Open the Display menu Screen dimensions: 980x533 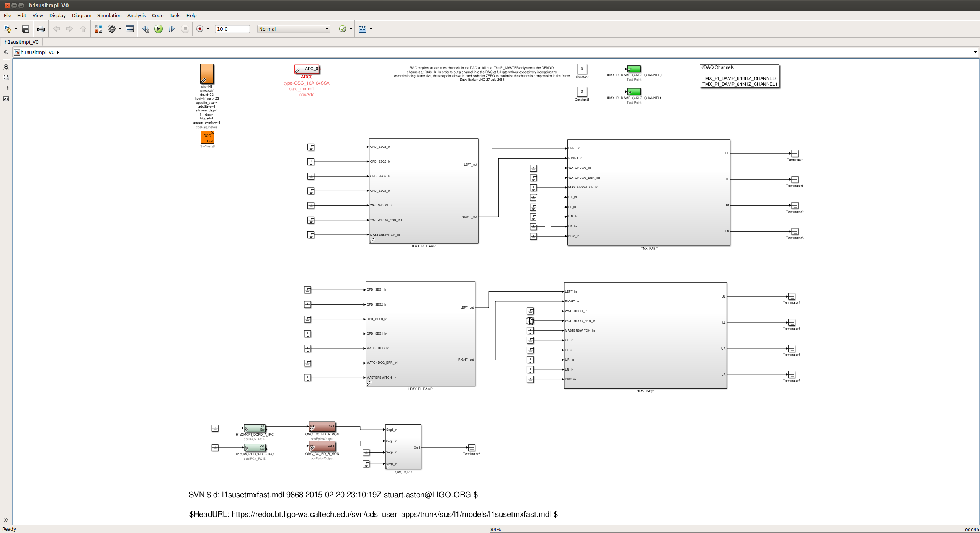(x=57, y=16)
